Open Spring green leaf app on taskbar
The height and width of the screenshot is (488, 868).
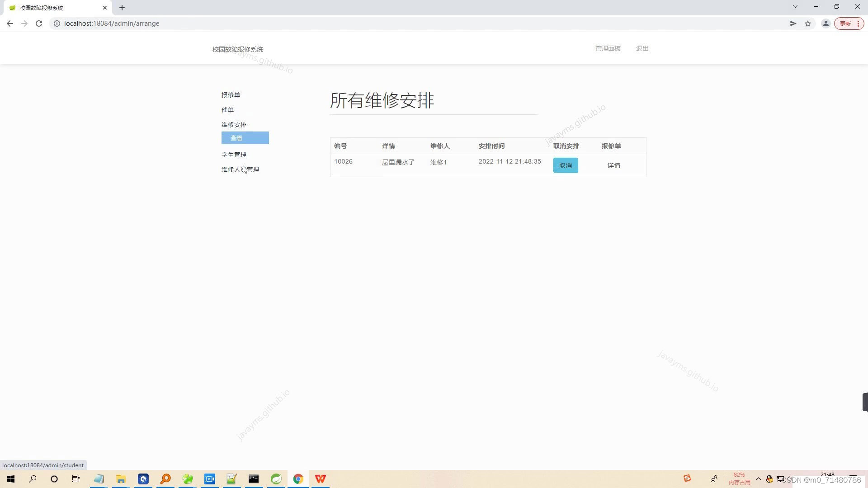click(276, 479)
